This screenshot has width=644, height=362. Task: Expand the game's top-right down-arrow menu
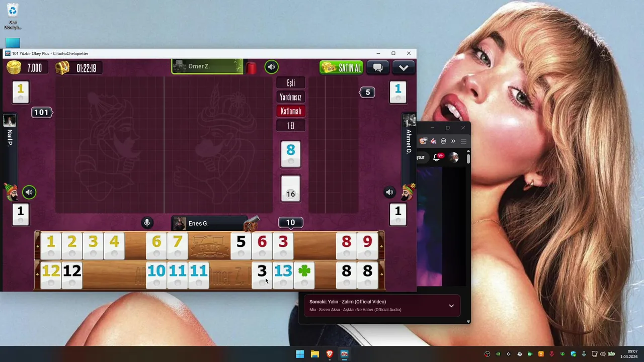pyautogui.click(x=404, y=67)
